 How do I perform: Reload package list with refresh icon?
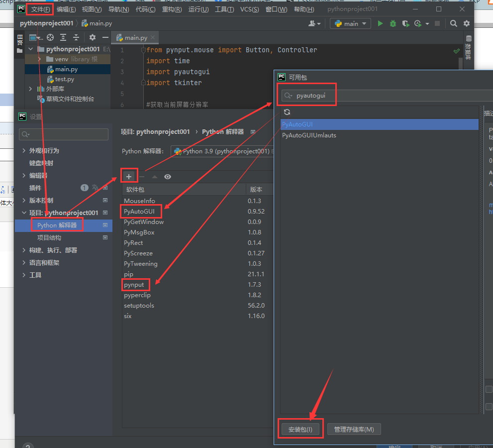pos(287,112)
